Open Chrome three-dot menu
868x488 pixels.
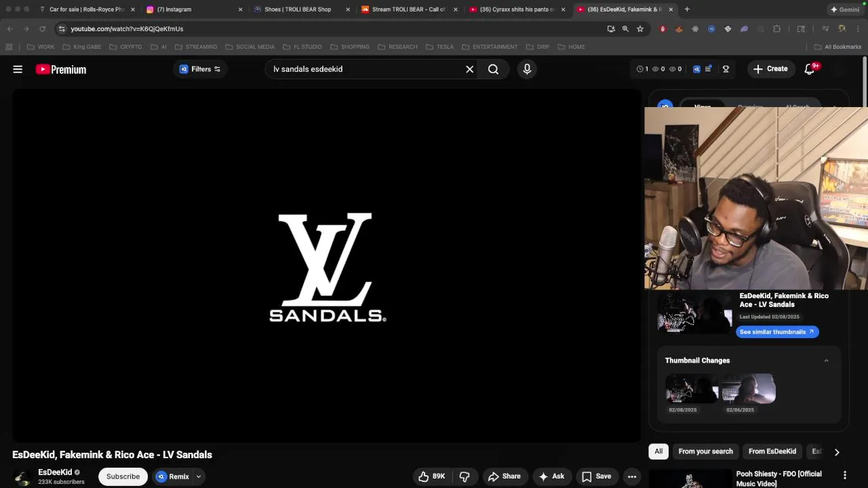(x=859, y=29)
